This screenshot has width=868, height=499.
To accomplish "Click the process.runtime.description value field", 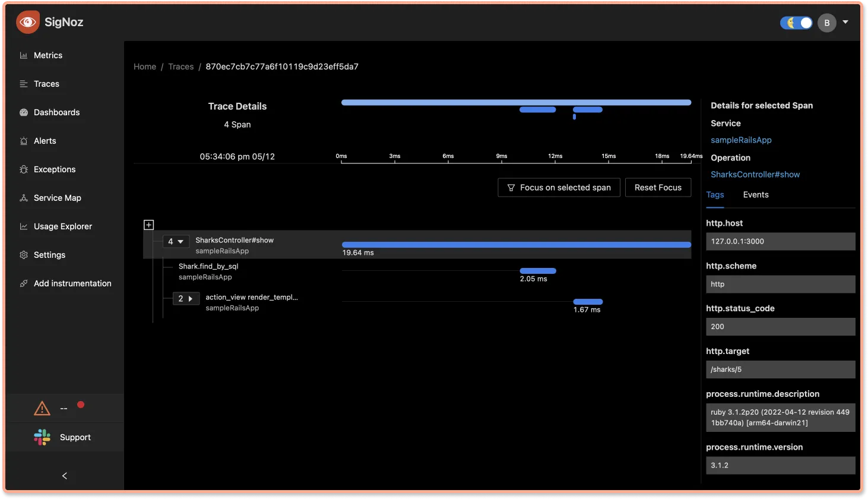I will pyautogui.click(x=781, y=418).
